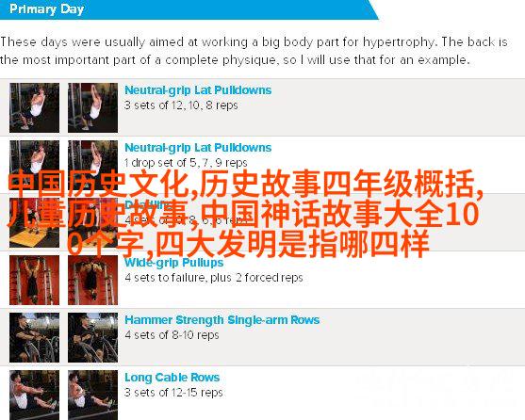525x420 pixels.
Task: Click the '3 sets of 12-15 reps' text
Action: pos(173,393)
